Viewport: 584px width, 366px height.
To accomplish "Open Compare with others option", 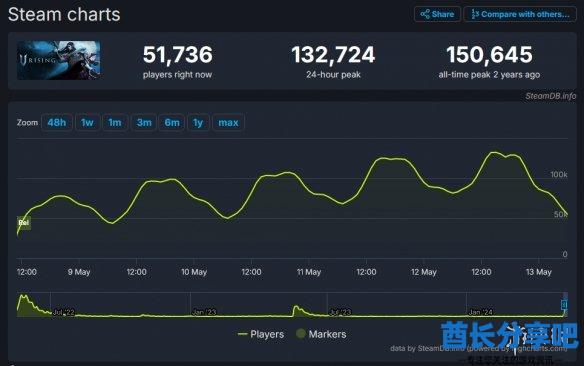I will [x=520, y=15].
